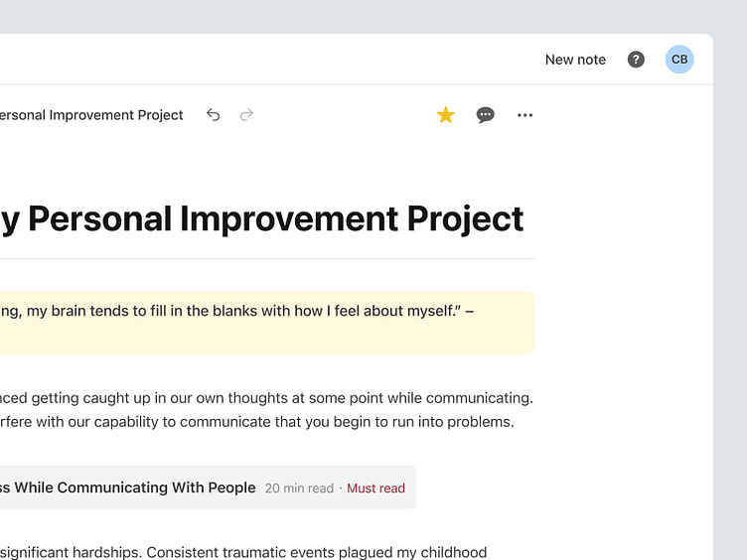The height and width of the screenshot is (560, 747).
Task: Click the large Personal Improvement Project title heading
Action: 262,218
